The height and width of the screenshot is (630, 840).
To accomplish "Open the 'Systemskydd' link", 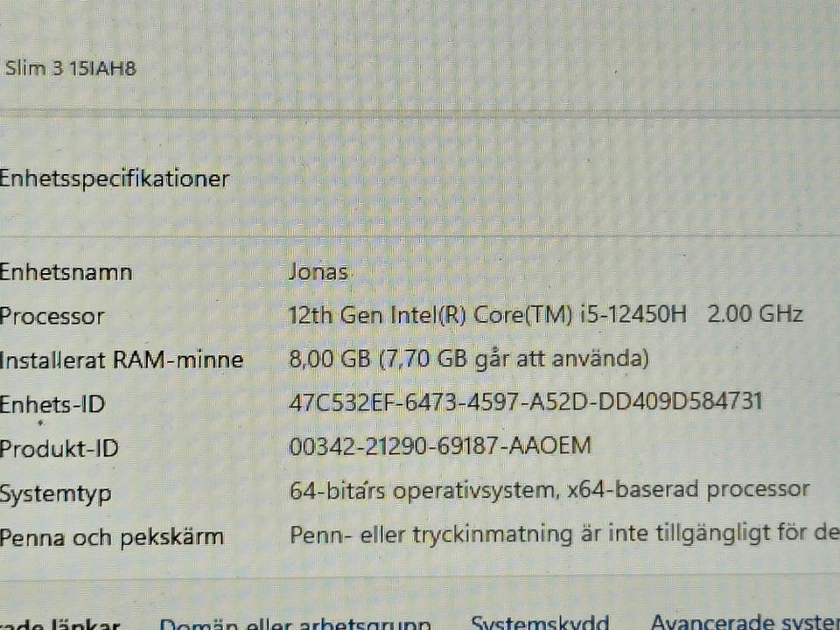I will [540, 622].
